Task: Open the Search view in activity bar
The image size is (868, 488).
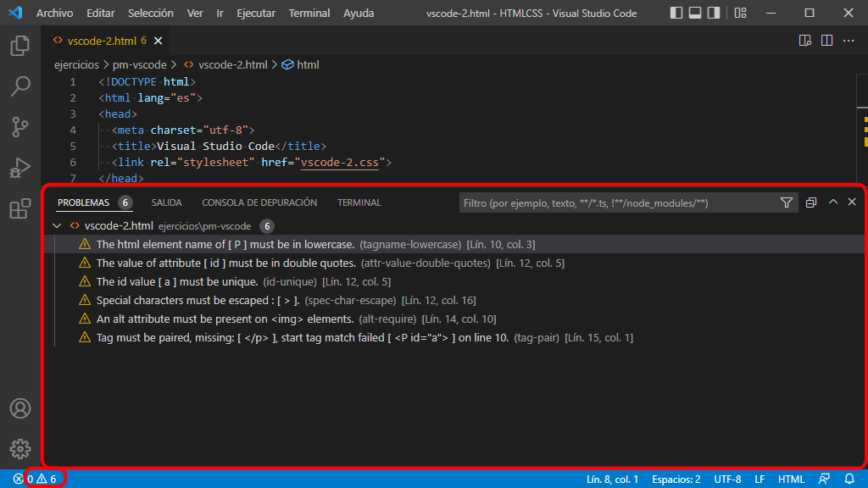Action: click(20, 86)
